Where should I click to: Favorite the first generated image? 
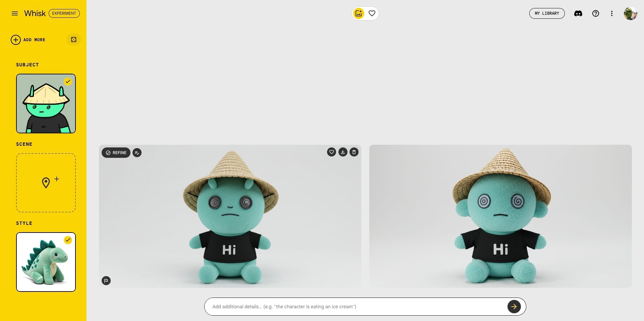click(x=331, y=152)
